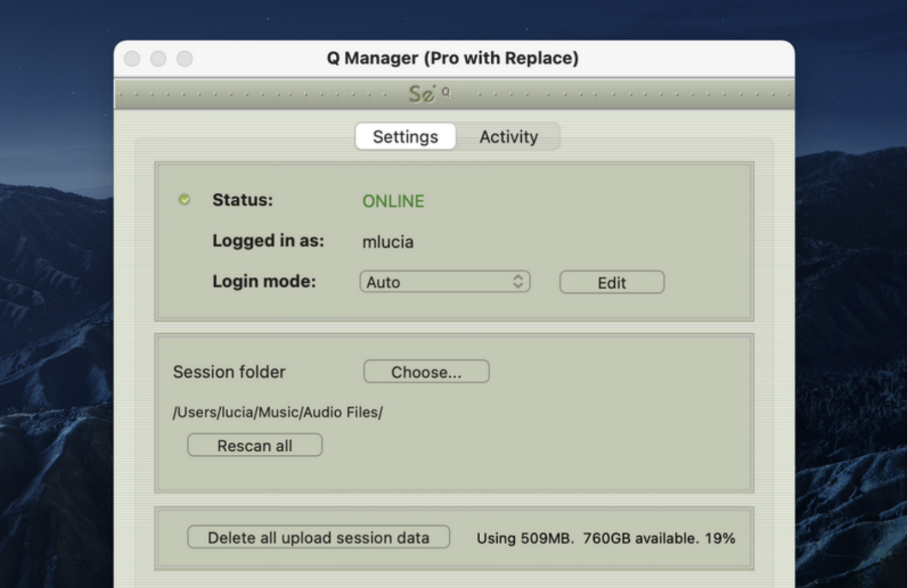Click the Rescan all button
The height and width of the screenshot is (588, 907).
click(255, 445)
